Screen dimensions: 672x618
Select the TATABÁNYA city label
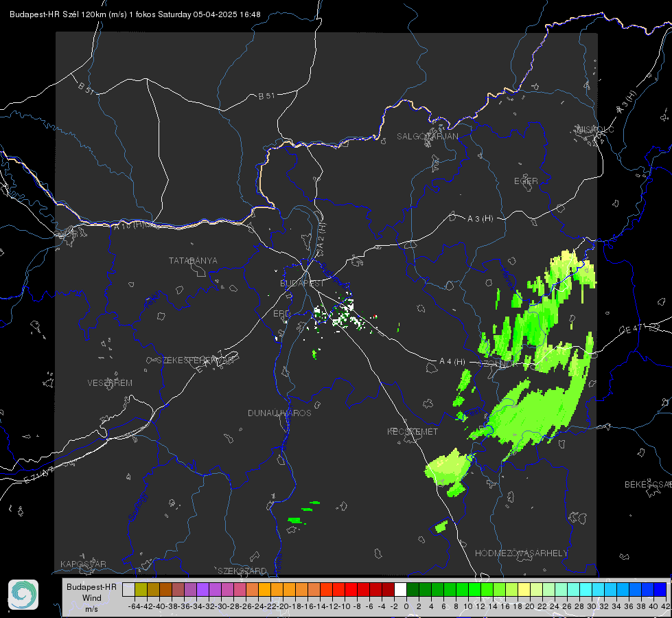pos(193,261)
